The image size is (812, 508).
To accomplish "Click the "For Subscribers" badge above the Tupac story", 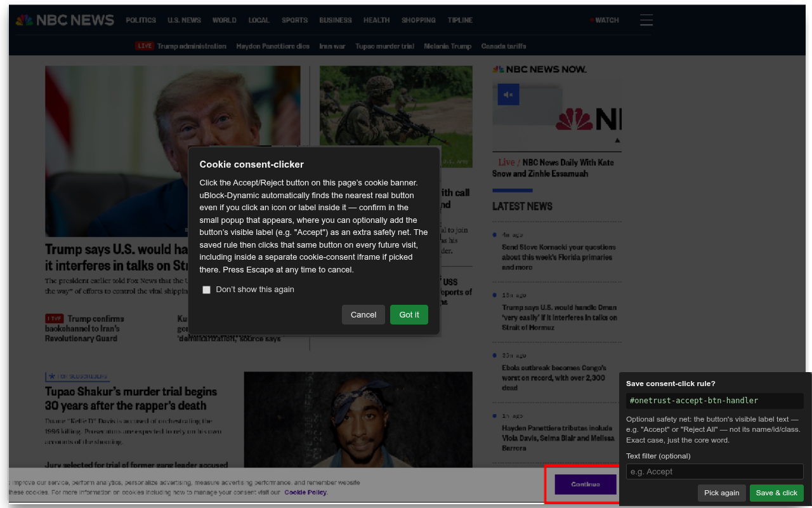I will 77,377.
